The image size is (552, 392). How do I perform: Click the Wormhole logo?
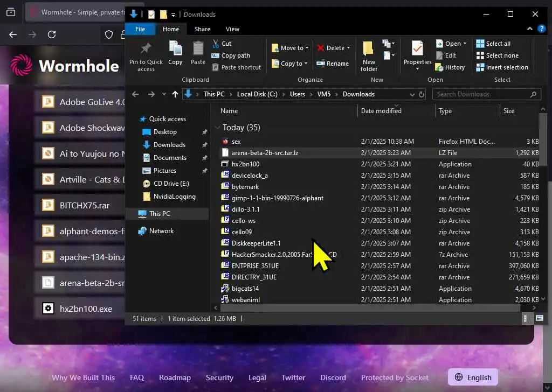(65, 66)
